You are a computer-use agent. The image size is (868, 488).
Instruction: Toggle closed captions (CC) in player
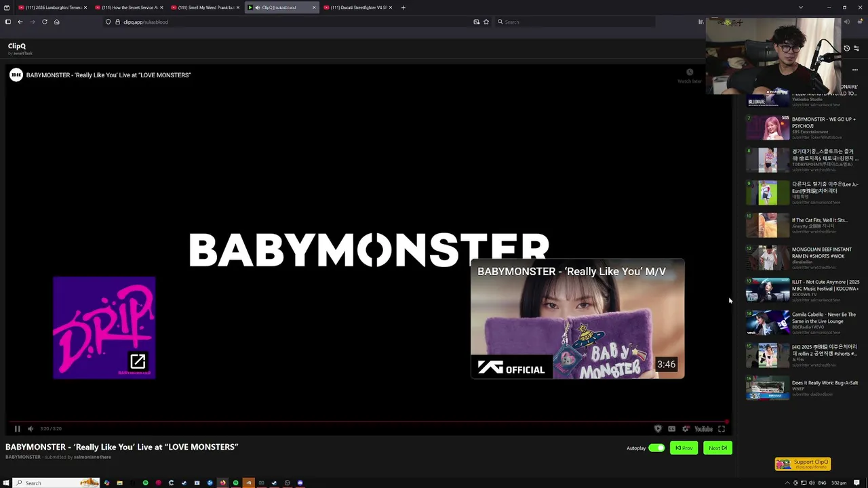pyautogui.click(x=671, y=428)
